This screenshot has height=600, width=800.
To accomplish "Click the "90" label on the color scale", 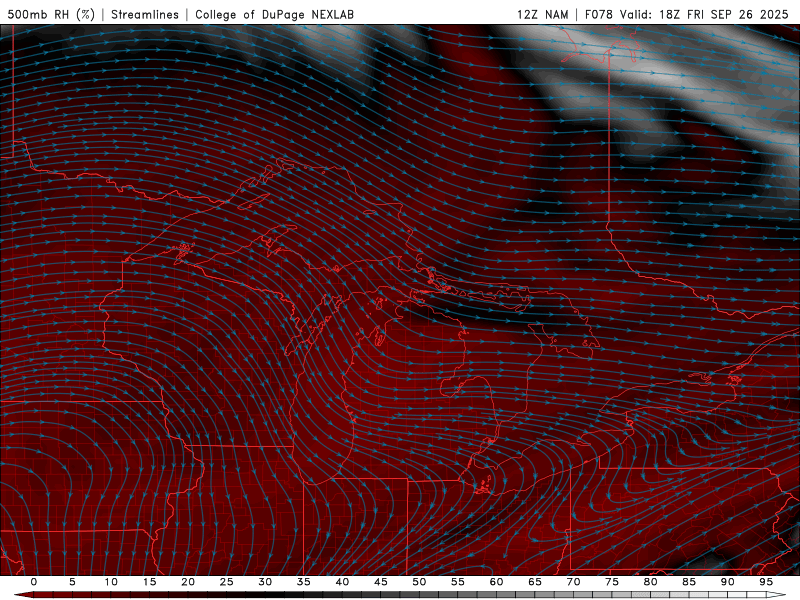I will 728,582.
